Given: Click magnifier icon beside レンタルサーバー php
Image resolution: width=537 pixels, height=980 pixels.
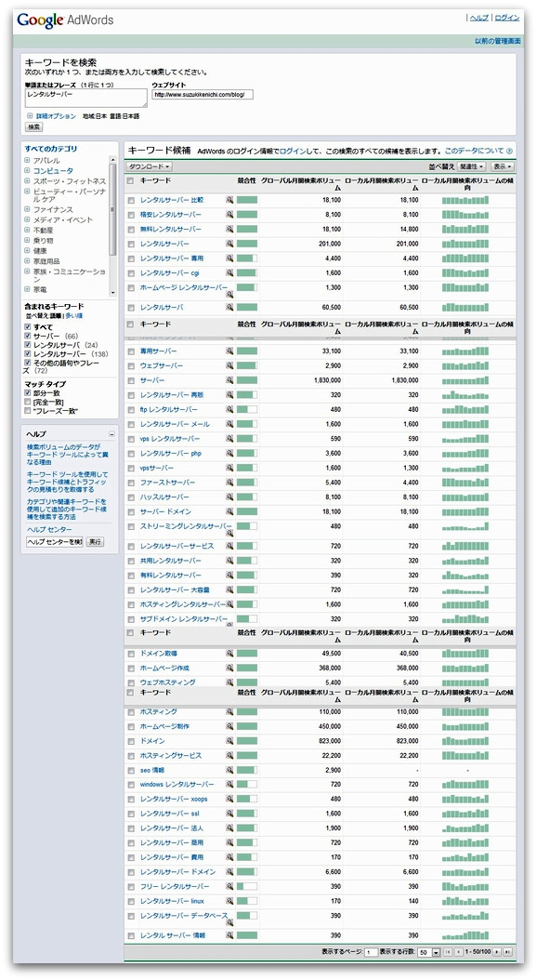Looking at the screenshot, I should pyautogui.click(x=229, y=453).
